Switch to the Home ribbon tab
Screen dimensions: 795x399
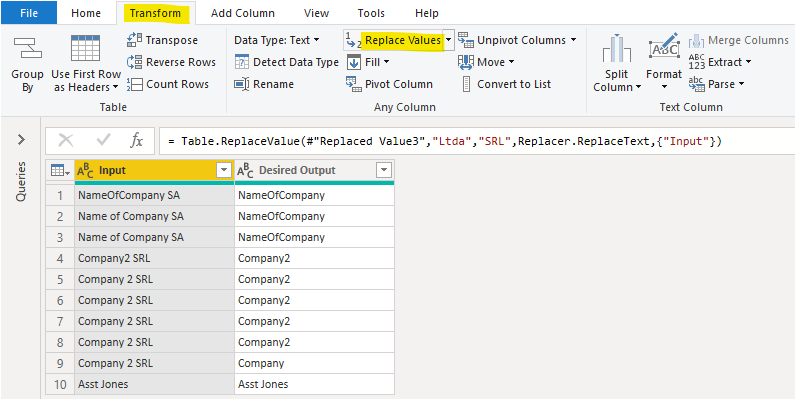86,13
